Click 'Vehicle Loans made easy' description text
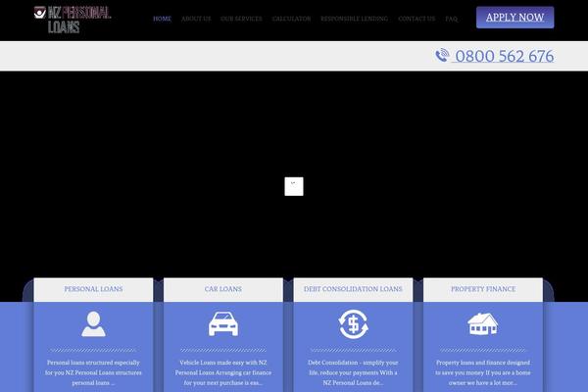Viewport: 588px width, 392px height. 223,372
